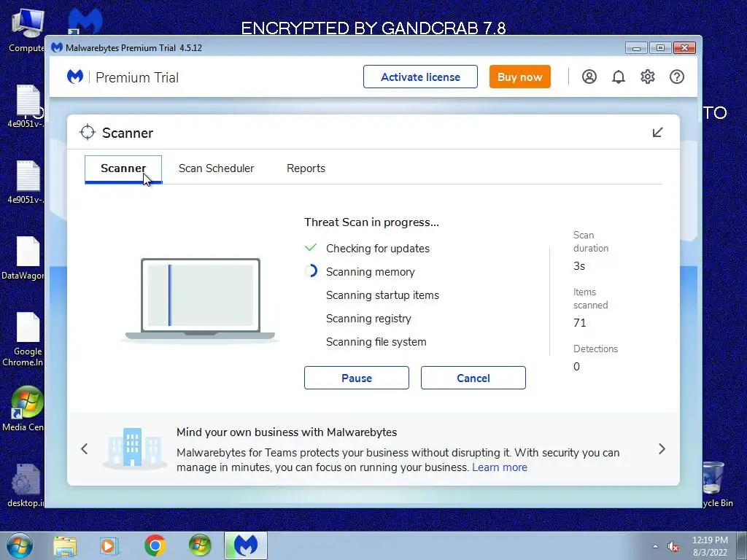747x560 pixels.
Task: Switch to the Scanner tab
Action: coord(123,168)
